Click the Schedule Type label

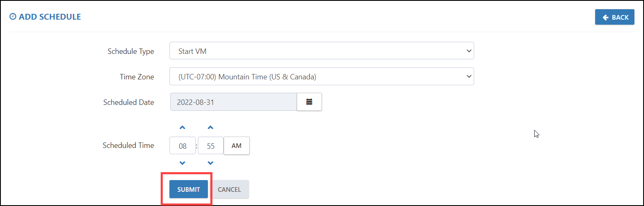(131, 51)
